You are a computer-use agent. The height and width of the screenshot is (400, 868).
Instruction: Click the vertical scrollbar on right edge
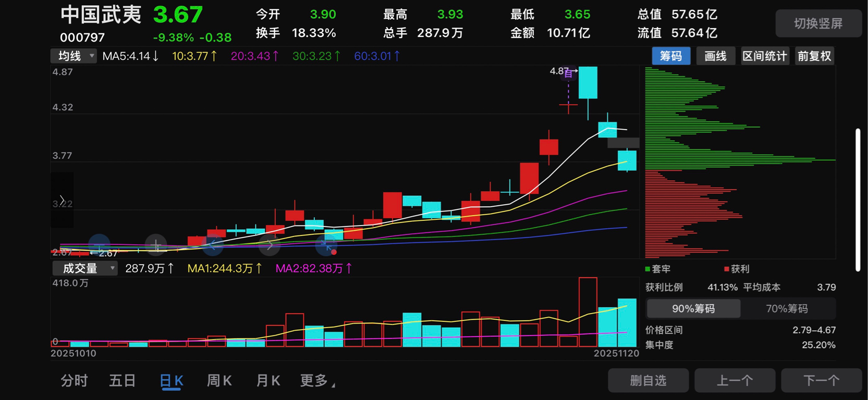click(x=858, y=200)
